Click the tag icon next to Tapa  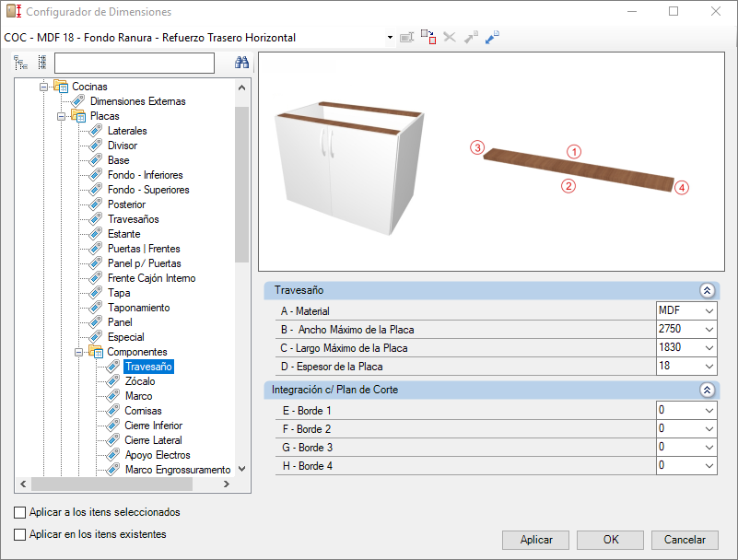(96, 293)
